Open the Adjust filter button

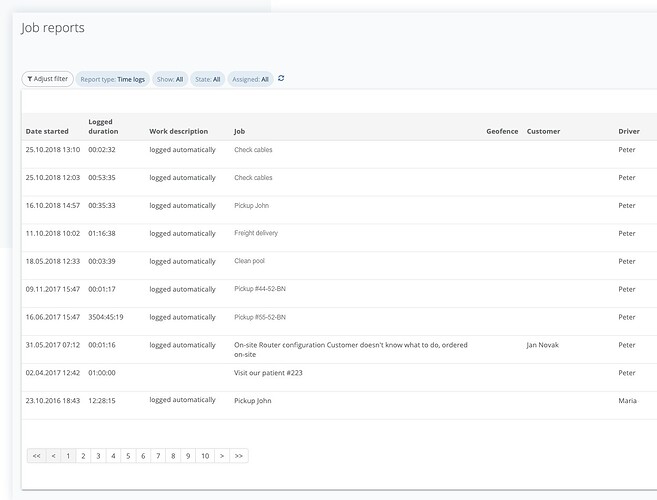tap(48, 79)
